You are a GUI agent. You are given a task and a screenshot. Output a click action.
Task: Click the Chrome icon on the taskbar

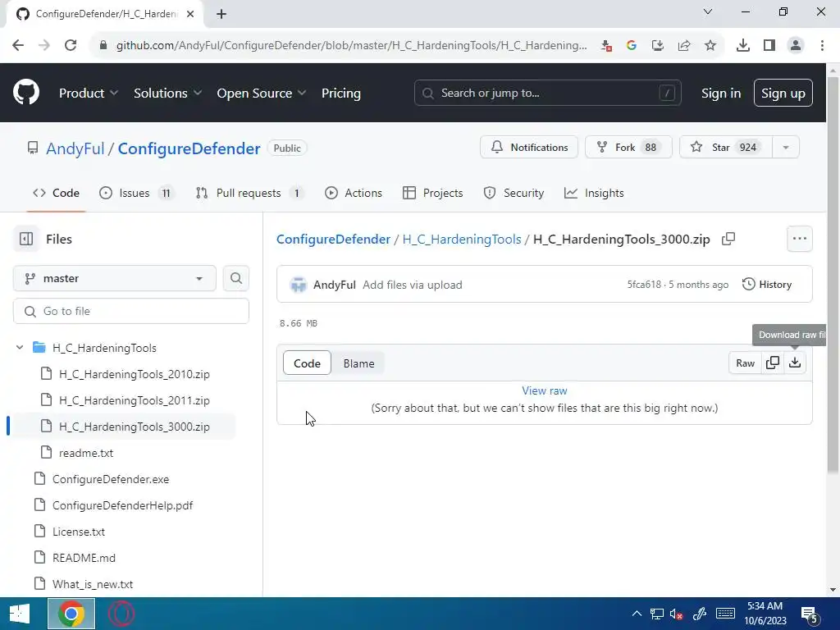pos(71,614)
